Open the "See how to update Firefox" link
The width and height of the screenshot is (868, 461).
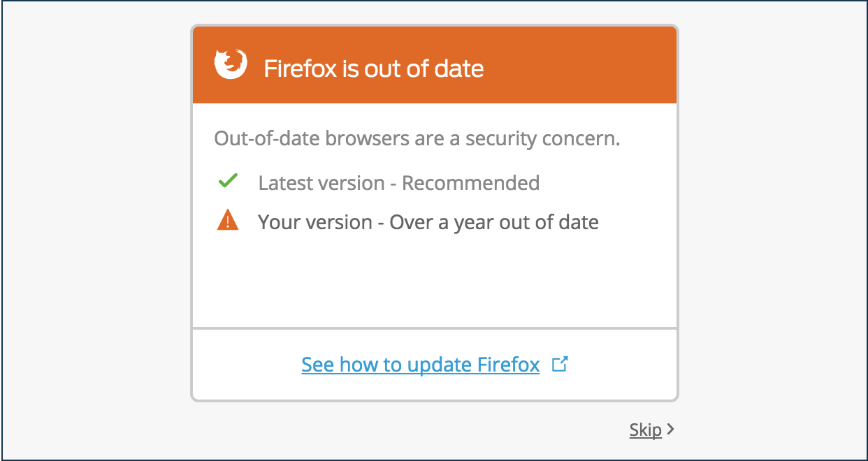point(420,365)
